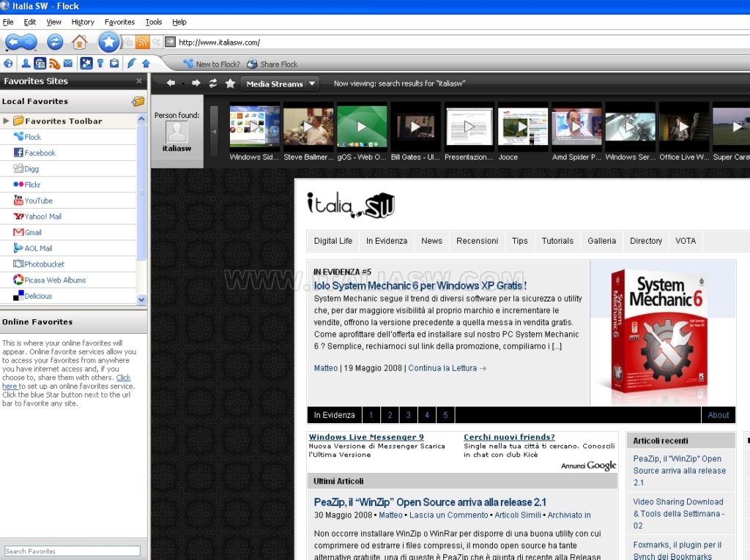Open the View menu
This screenshot has width=750, height=560.
[x=53, y=22]
